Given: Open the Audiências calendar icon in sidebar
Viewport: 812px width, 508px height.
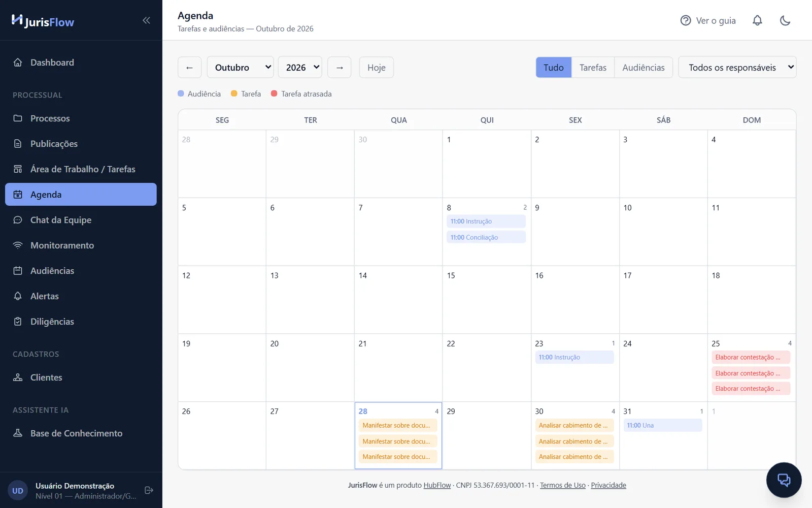Looking at the screenshot, I should (18, 271).
